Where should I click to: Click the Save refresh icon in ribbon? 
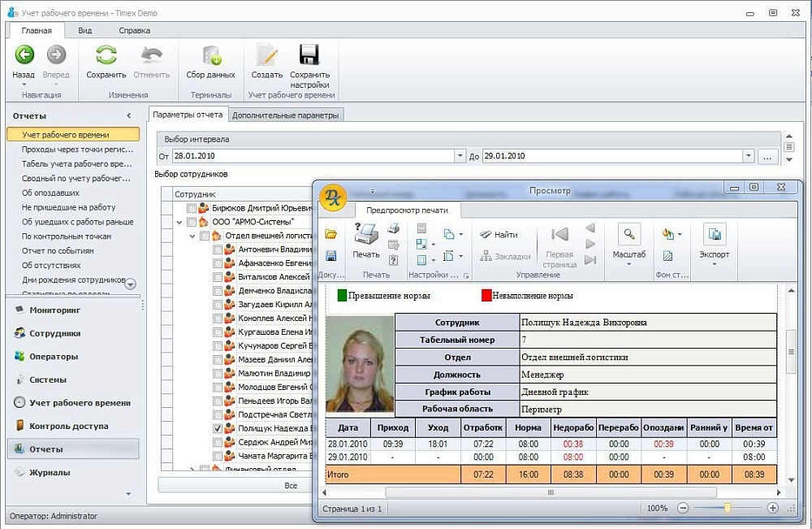106,55
